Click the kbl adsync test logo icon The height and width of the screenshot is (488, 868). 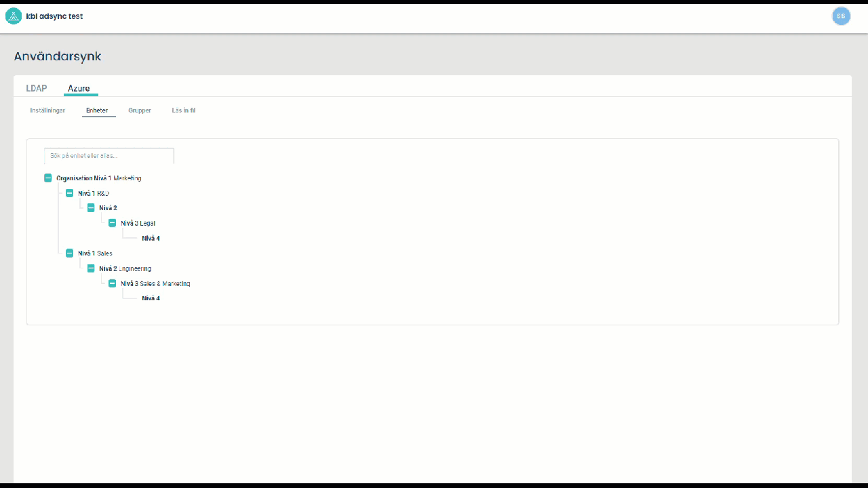14,16
